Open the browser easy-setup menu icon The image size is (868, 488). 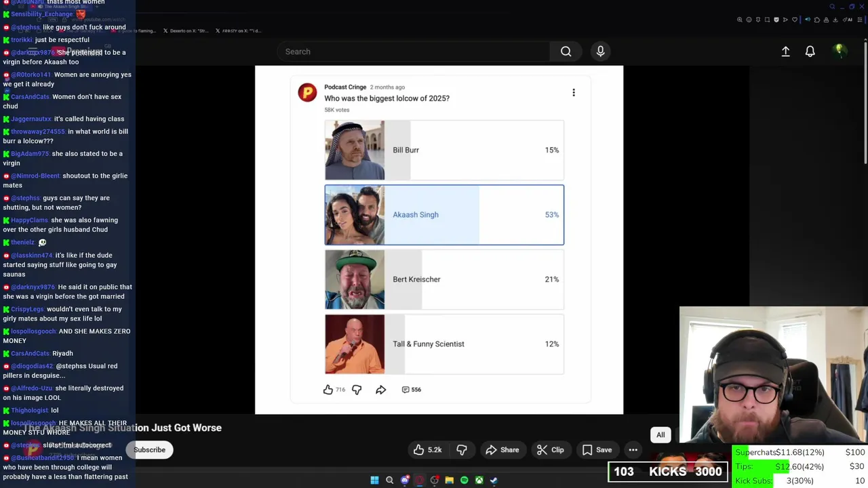point(859,20)
